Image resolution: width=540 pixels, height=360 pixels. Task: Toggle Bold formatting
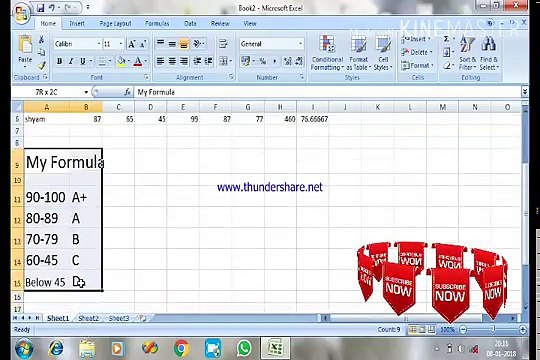pyautogui.click(x=59, y=61)
